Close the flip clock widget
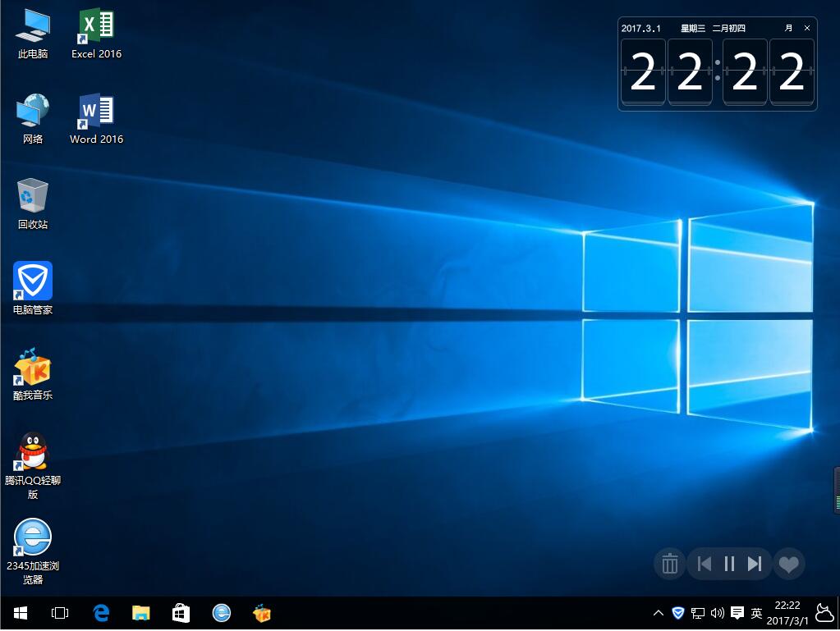Image resolution: width=840 pixels, height=631 pixels. (807, 28)
